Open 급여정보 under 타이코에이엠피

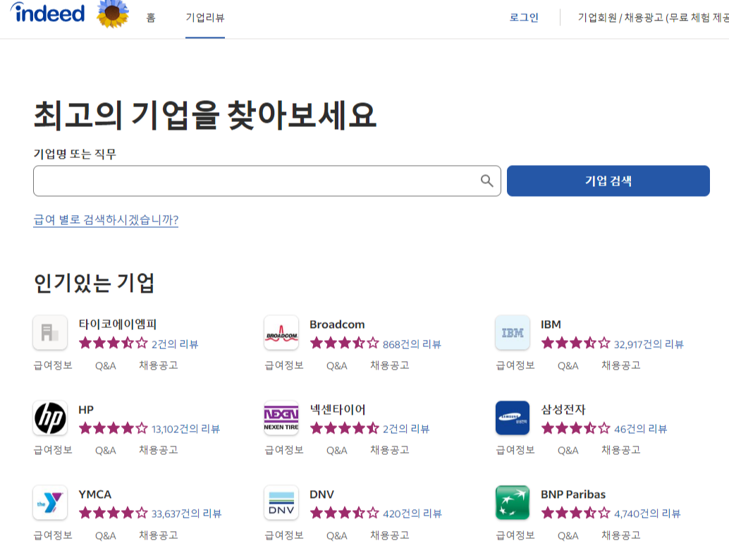point(53,365)
